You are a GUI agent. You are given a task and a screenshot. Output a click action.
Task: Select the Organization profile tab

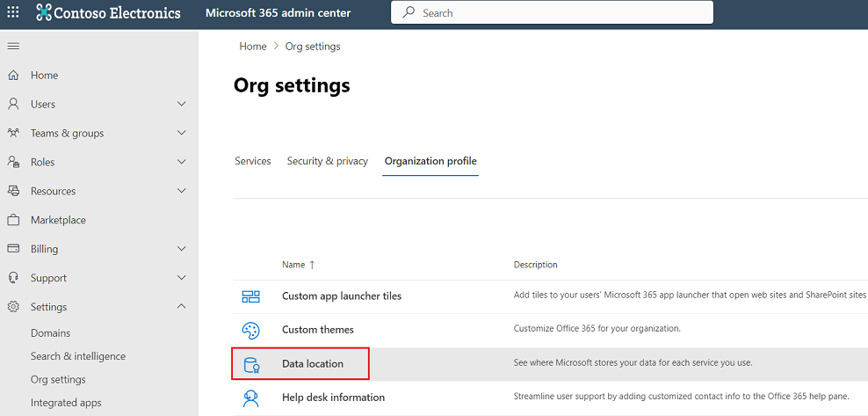click(x=430, y=161)
